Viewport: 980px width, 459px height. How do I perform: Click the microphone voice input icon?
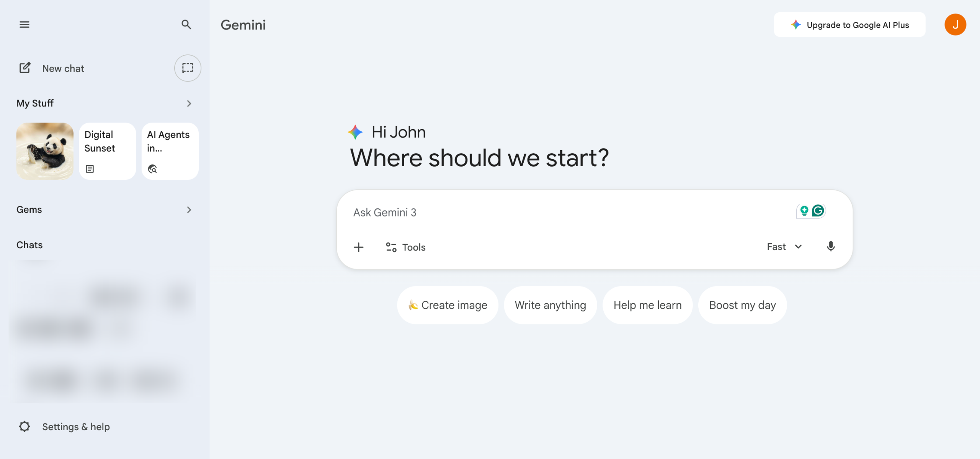pyautogui.click(x=831, y=246)
